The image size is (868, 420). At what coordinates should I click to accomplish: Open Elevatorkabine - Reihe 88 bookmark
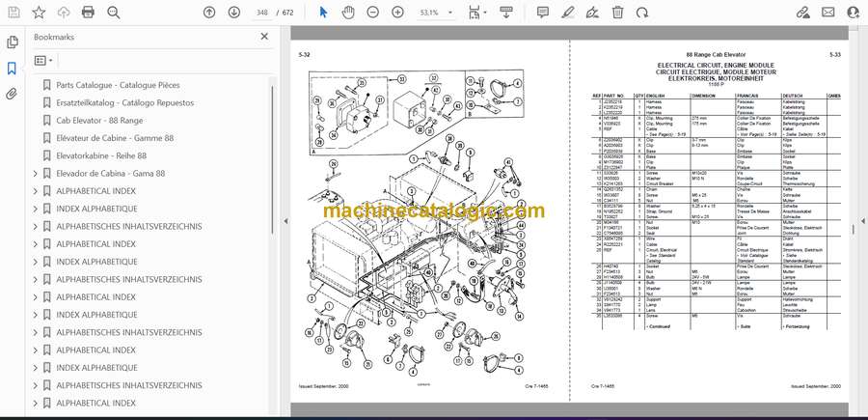pos(101,155)
